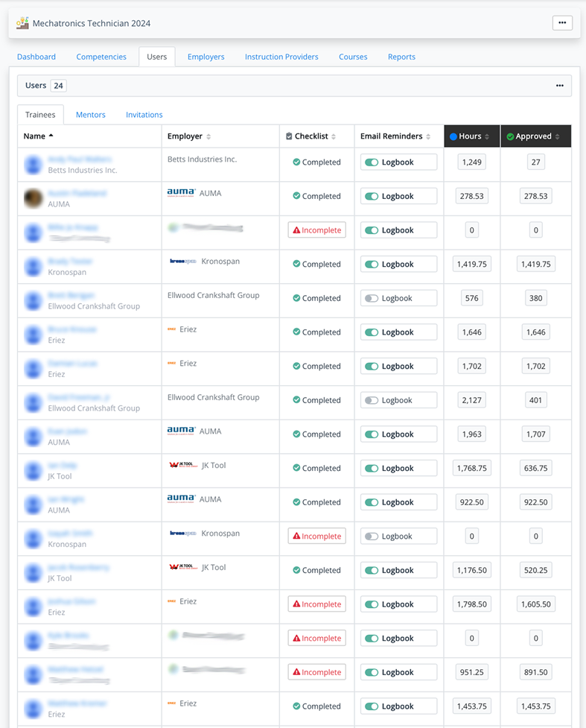Disable Logbook reminders for Betts Industries trainee
586x728 pixels.
(372, 162)
